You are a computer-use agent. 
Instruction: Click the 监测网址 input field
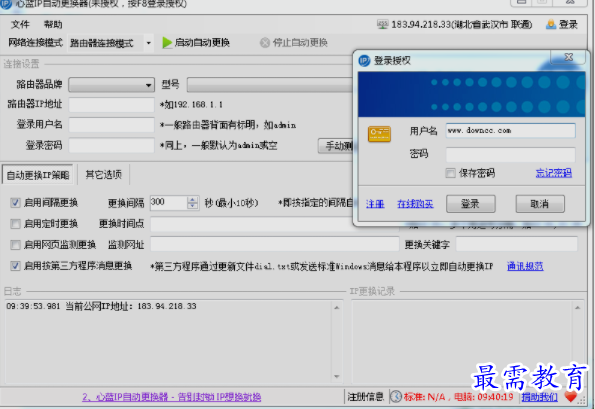[x=275, y=245]
